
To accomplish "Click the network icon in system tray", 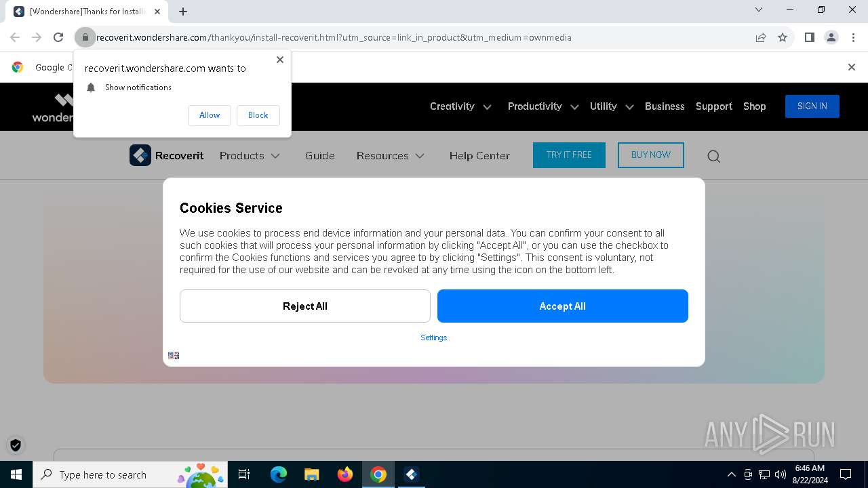I will coord(764,474).
